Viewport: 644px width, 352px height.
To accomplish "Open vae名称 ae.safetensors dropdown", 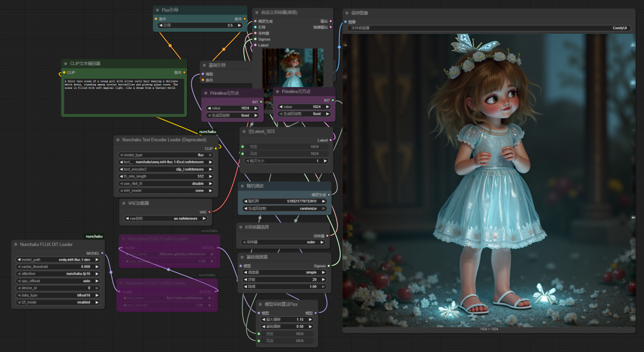I will (x=166, y=218).
